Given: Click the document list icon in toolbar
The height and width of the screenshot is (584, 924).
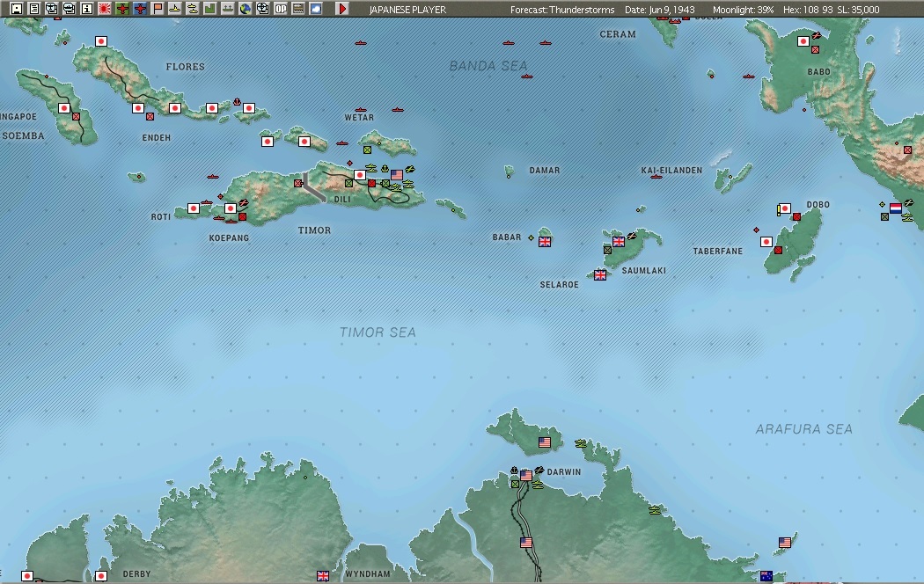Looking at the screenshot, I should (34, 8).
